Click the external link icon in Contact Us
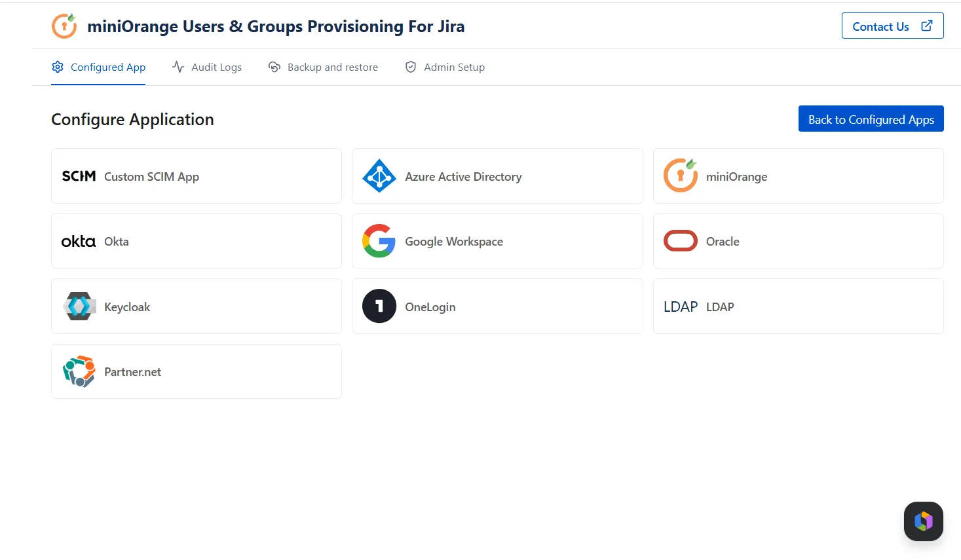Image resolution: width=961 pixels, height=560 pixels. [x=927, y=26]
